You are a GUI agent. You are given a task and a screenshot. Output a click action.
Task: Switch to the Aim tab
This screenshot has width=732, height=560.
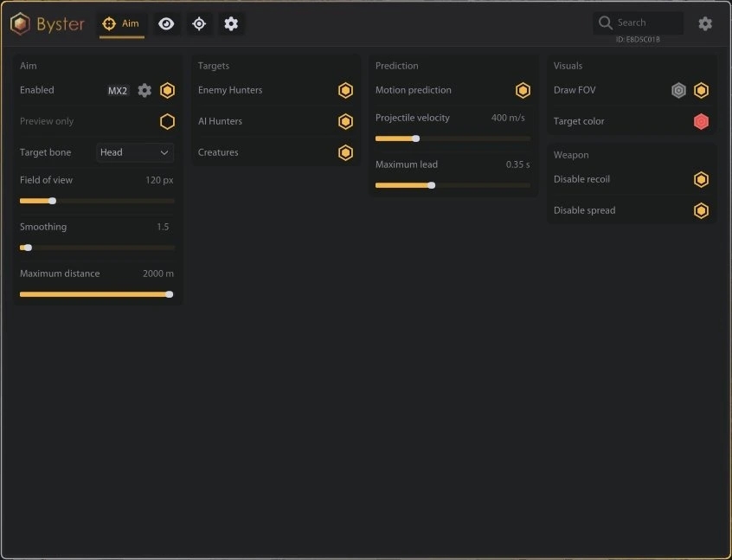[121, 23]
